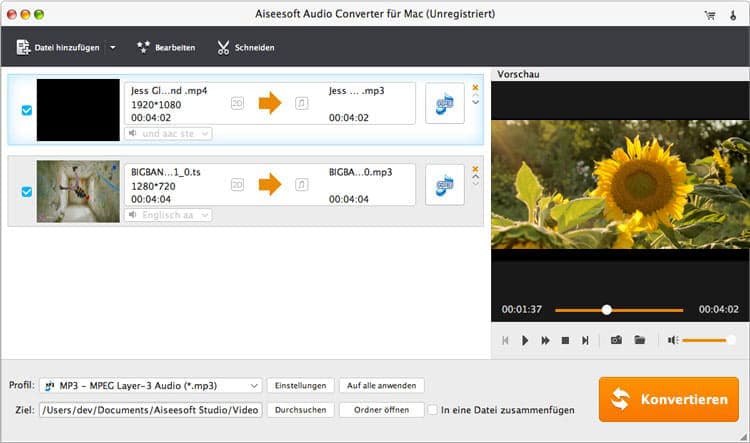
Task: Jump to the previous item in preview
Action: (505, 340)
